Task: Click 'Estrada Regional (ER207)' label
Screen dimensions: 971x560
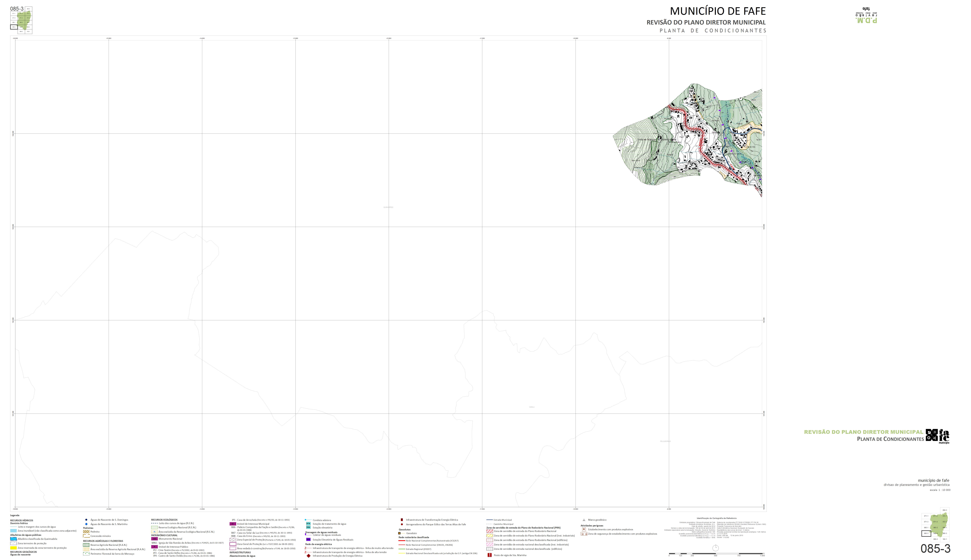Action: coord(419,549)
